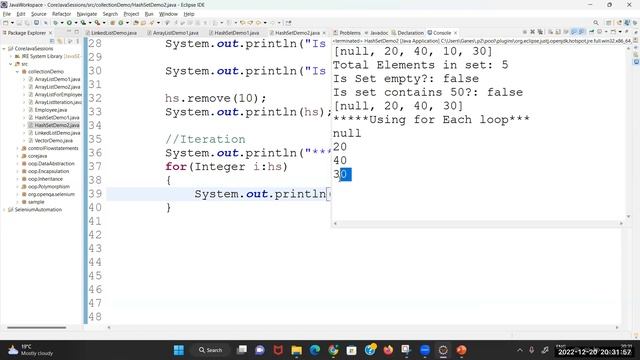640x360 pixels.
Task: Open the Window menu
Action: (168, 14)
